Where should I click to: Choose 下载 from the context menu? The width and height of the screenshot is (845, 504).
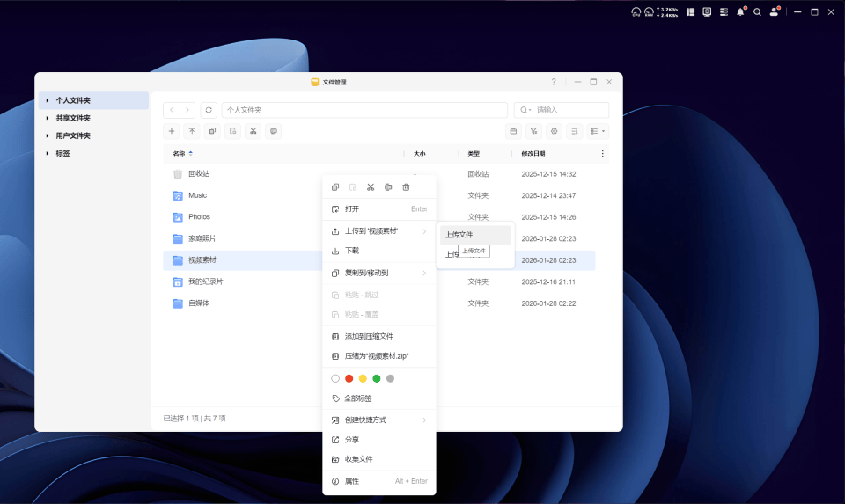click(352, 251)
